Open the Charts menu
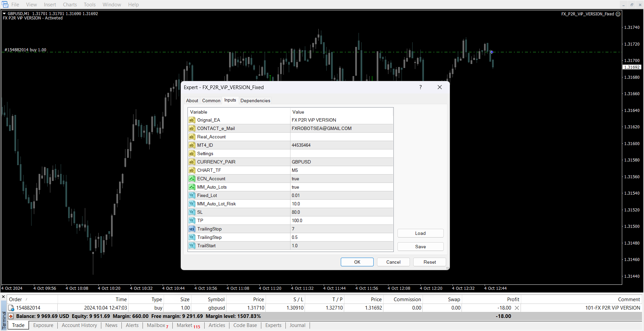Screen dimensions: 644x331 [70, 5]
